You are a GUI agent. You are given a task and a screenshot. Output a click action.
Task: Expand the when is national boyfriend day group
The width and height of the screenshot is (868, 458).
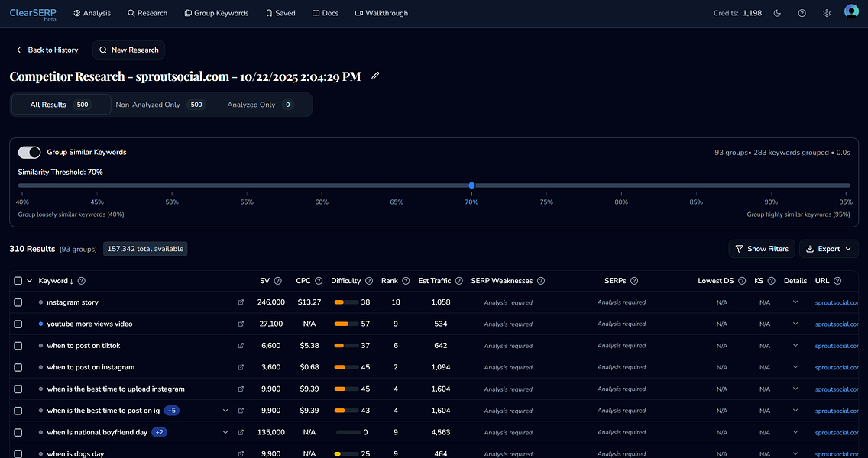[225, 433]
